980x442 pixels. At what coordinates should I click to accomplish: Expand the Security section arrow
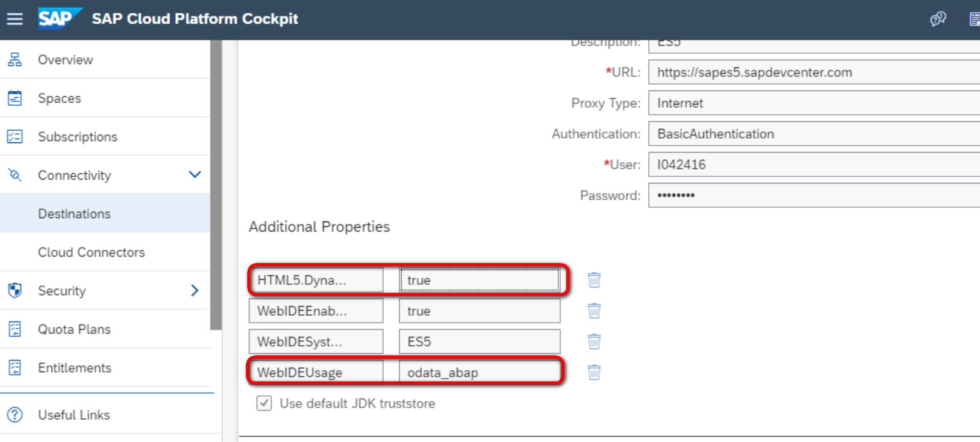(195, 290)
